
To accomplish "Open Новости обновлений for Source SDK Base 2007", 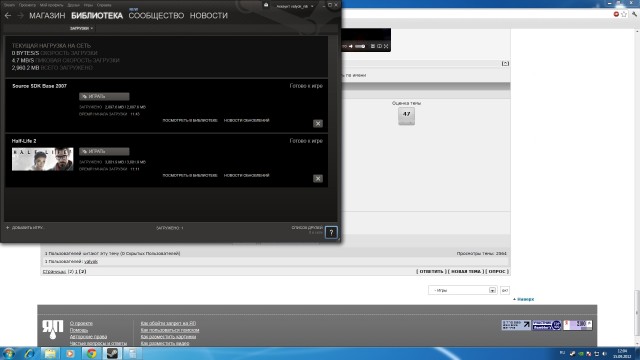I will (x=247, y=120).
